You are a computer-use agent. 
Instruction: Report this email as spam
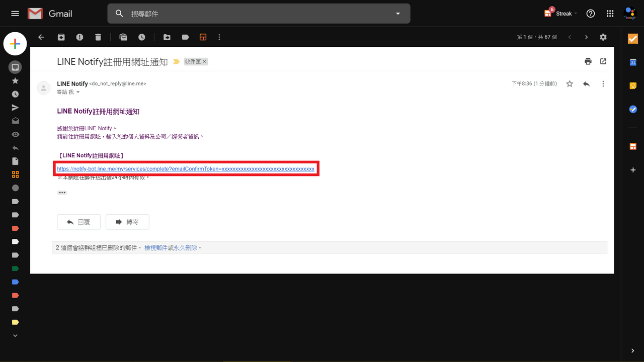pos(79,37)
